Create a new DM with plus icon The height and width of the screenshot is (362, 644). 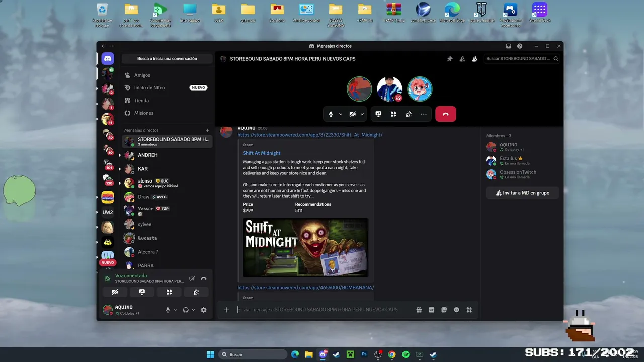[207, 130]
